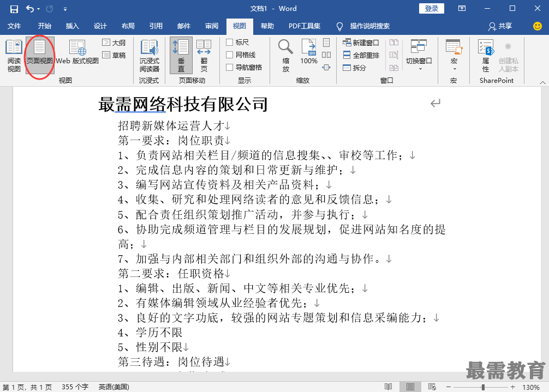Viewport: 549px width, 392px height.
Task: Click the Redo button in the title bar
Action: [50, 9]
